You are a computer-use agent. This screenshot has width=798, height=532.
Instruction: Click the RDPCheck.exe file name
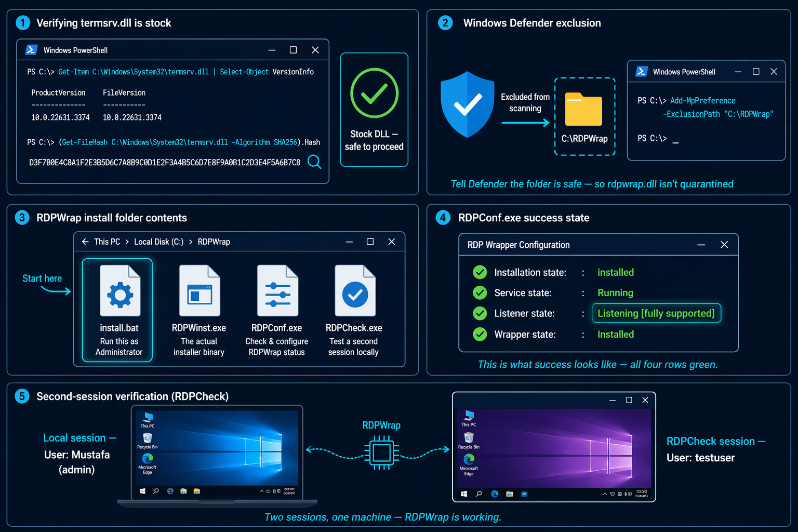[x=354, y=328]
